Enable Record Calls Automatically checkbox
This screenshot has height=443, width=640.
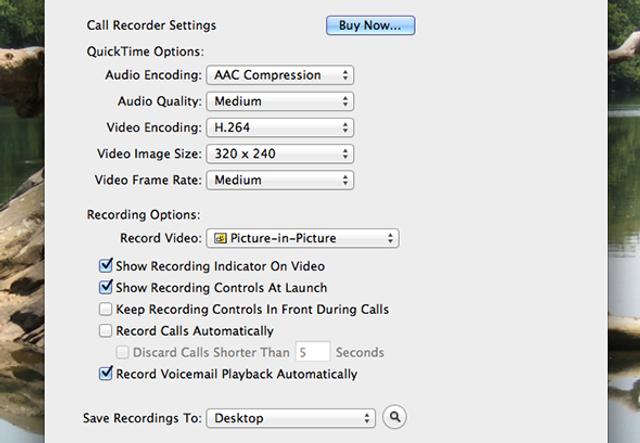click(x=106, y=331)
